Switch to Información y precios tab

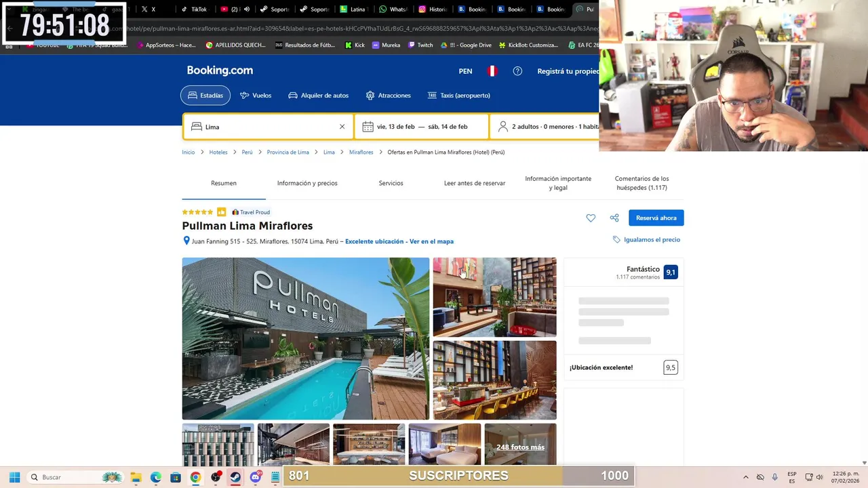pos(307,183)
